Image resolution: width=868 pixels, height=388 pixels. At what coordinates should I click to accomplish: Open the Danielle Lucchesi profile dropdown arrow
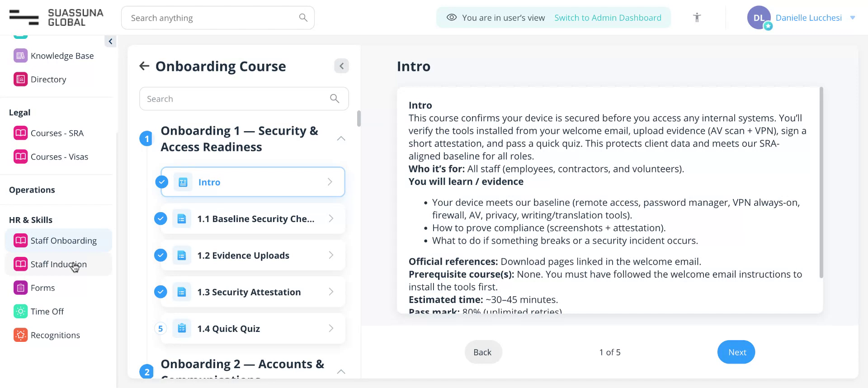[x=853, y=18]
